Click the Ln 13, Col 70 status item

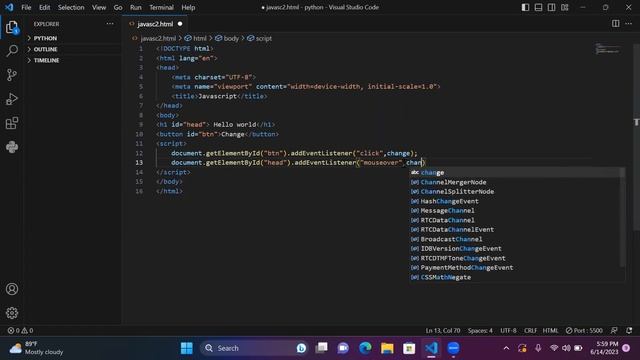pos(443,331)
